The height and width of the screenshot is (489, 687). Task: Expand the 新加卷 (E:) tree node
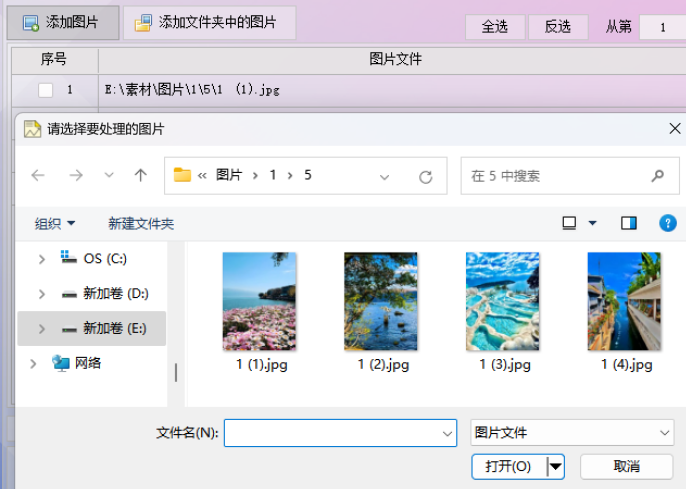(x=42, y=329)
